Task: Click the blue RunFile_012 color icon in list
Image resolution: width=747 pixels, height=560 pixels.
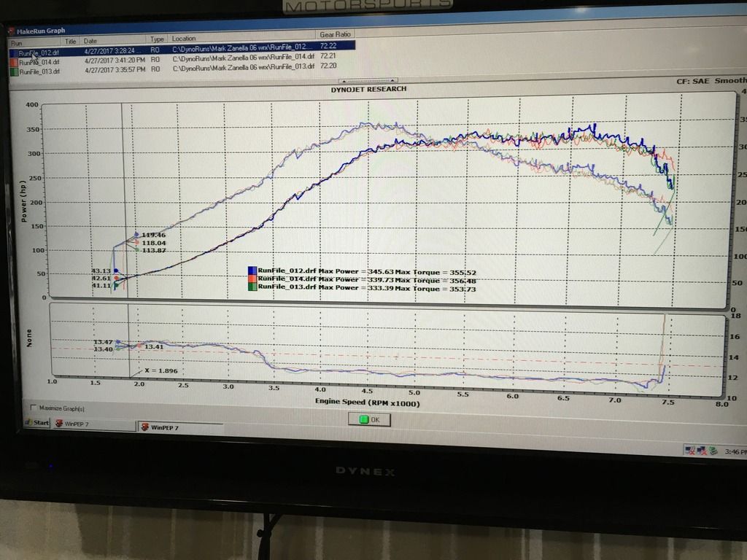Action: (15, 53)
